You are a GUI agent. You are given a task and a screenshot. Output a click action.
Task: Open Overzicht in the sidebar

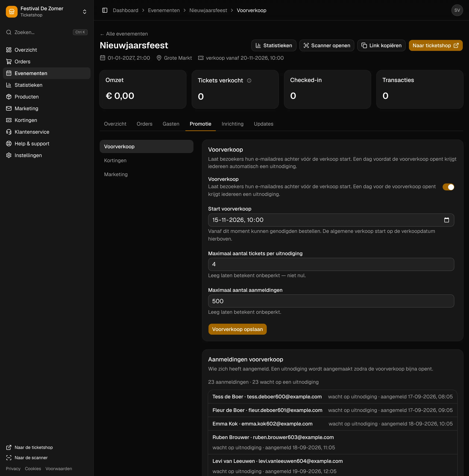47,50
